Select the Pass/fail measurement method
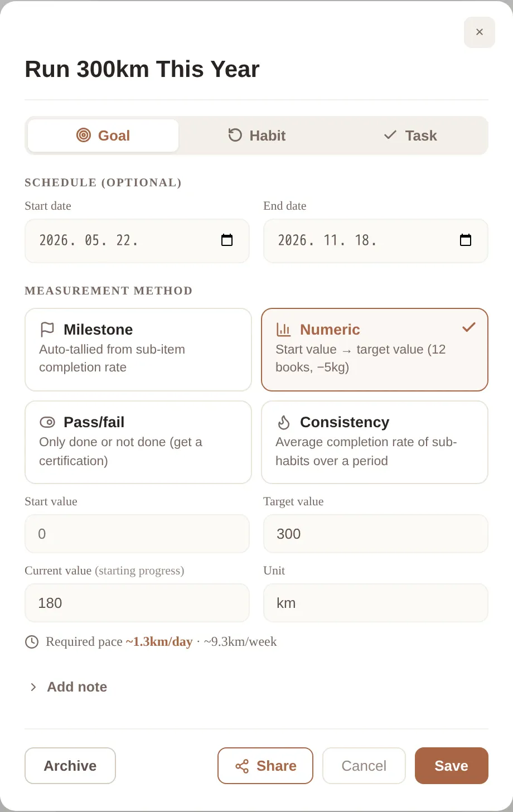This screenshot has height=812, width=513. tap(138, 442)
